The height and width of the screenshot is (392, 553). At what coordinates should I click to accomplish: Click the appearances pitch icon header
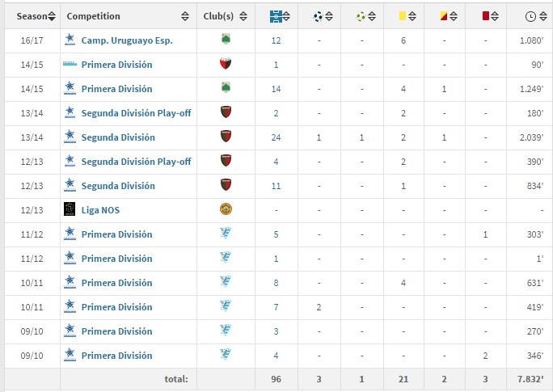pos(276,16)
